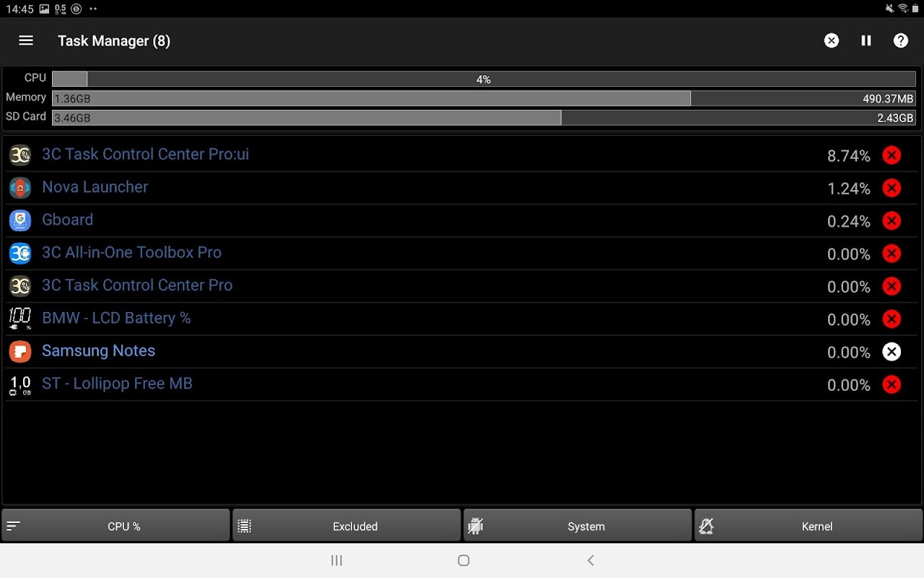
Task: Kill the Nova Launcher task
Action: point(892,188)
